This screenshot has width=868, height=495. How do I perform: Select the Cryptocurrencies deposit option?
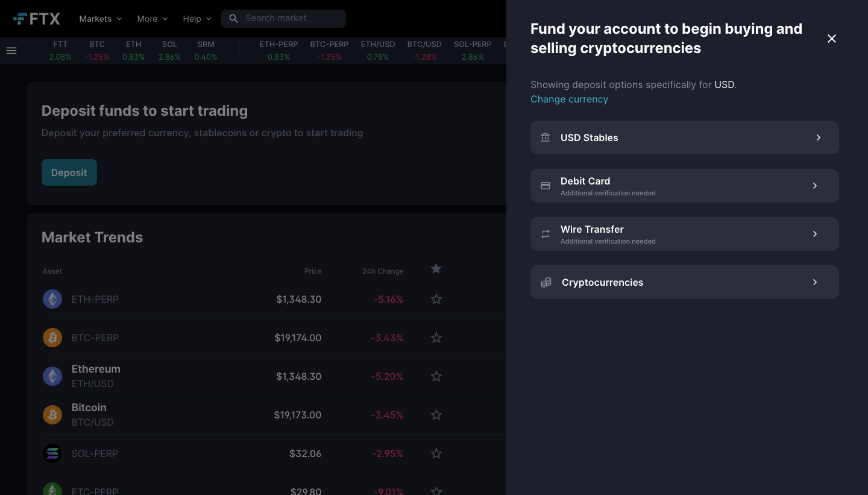pyautogui.click(x=685, y=282)
